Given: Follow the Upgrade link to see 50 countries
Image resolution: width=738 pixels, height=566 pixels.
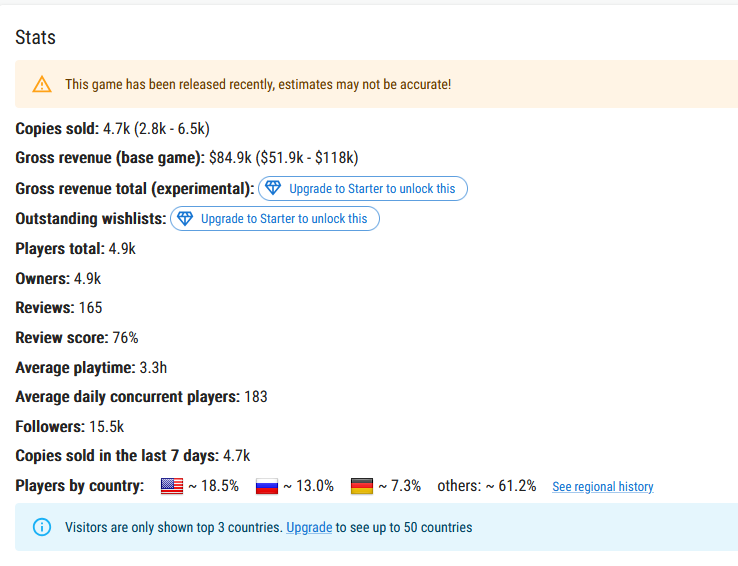Looking at the screenshot, I should 309,527.
